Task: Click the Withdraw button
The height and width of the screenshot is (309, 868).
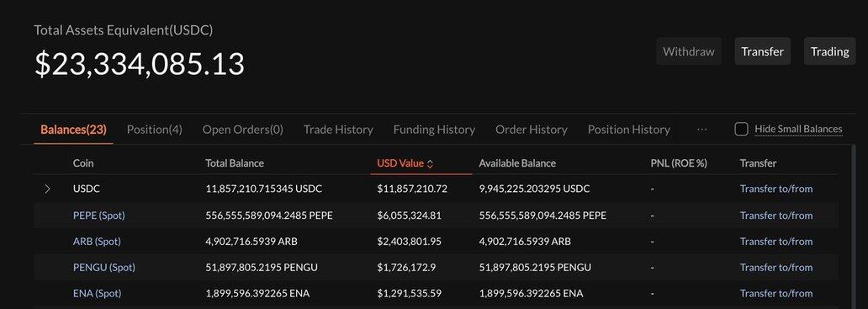Action: tap(689, 51)
